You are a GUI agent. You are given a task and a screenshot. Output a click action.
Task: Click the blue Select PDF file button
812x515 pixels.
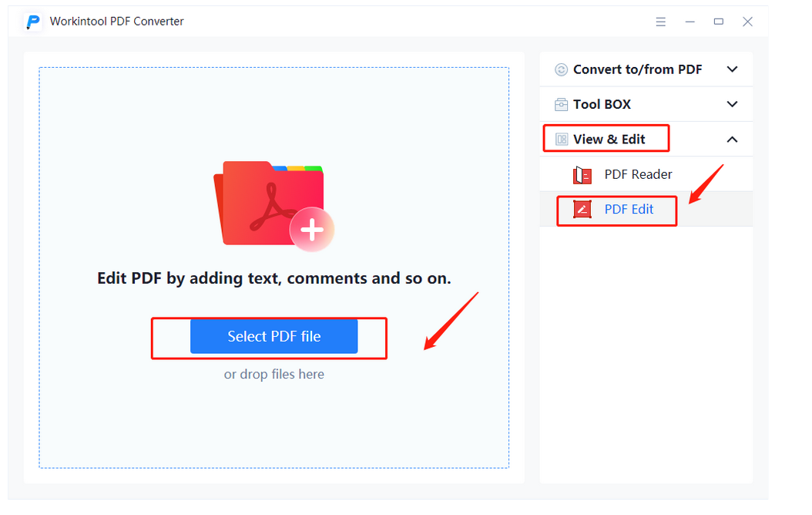coord(273,336)
